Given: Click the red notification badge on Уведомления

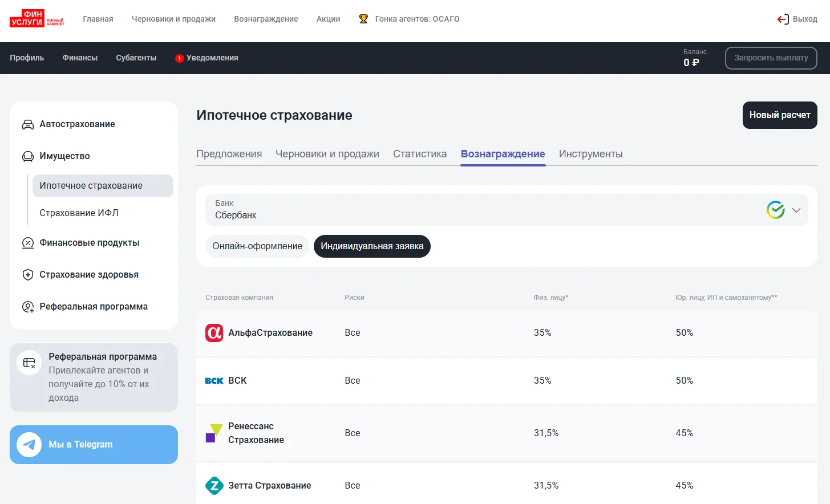Looking at the screenshot, I should (179, 58).
